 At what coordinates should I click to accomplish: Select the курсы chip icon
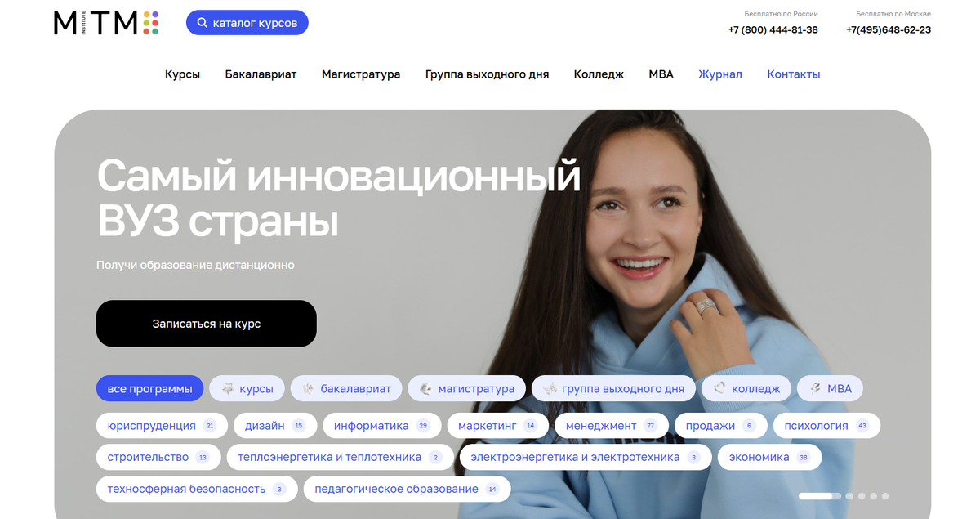tap(229, 388)
